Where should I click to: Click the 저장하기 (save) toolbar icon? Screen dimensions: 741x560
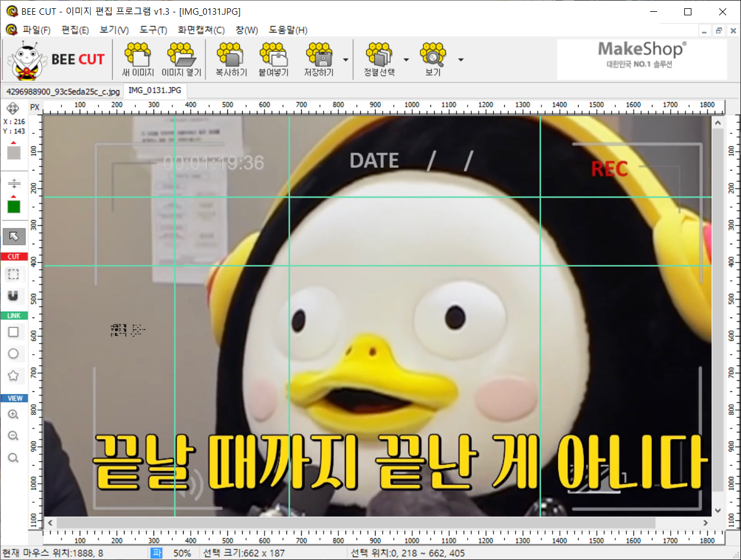[x=319, y=60]
